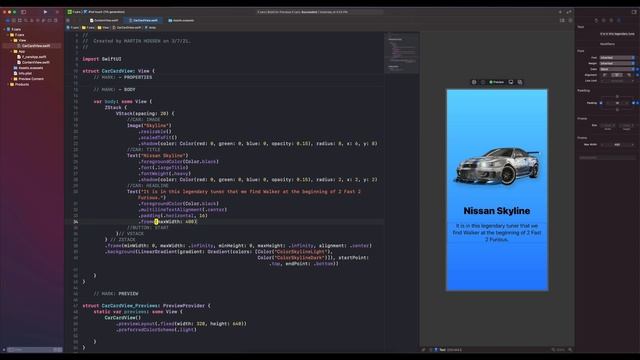Show the file inspector
The image size is (640, 360).
coord(596,20)
